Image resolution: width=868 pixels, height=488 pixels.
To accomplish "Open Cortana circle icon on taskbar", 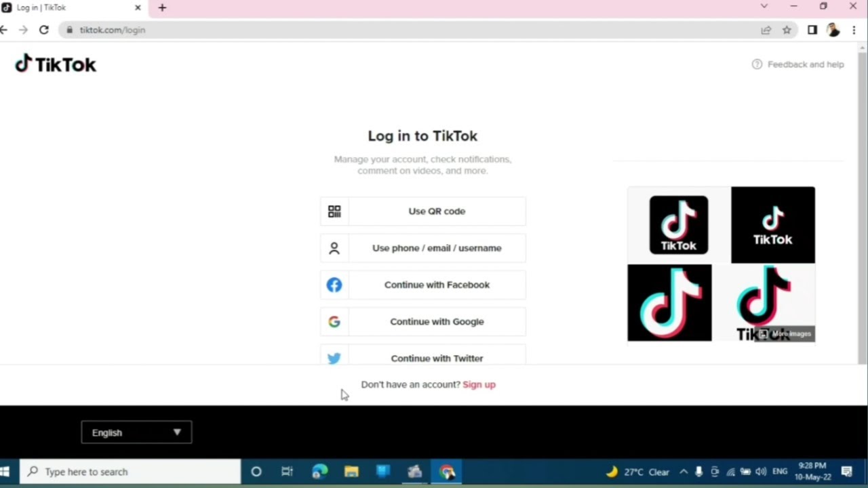I will (x=256, y=472).
